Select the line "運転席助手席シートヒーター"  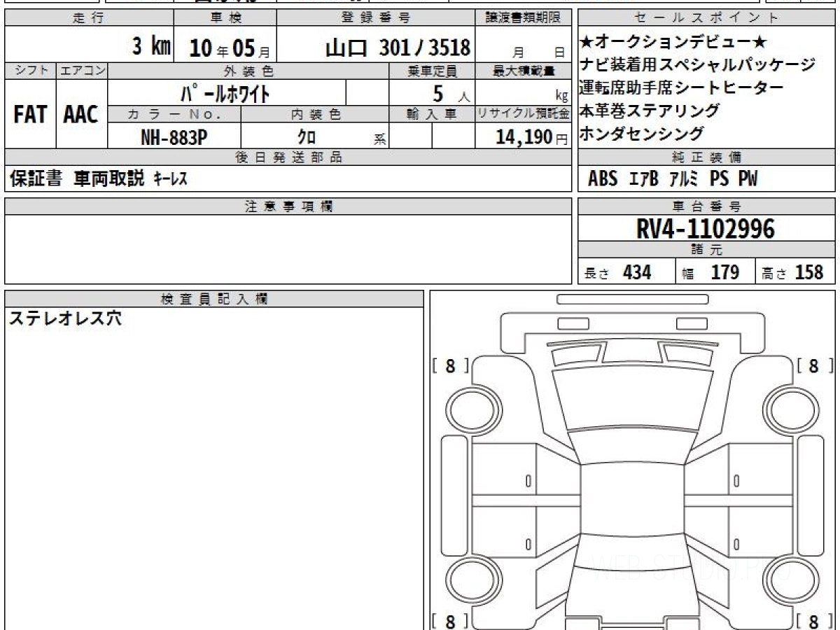(x=682, y=87)
